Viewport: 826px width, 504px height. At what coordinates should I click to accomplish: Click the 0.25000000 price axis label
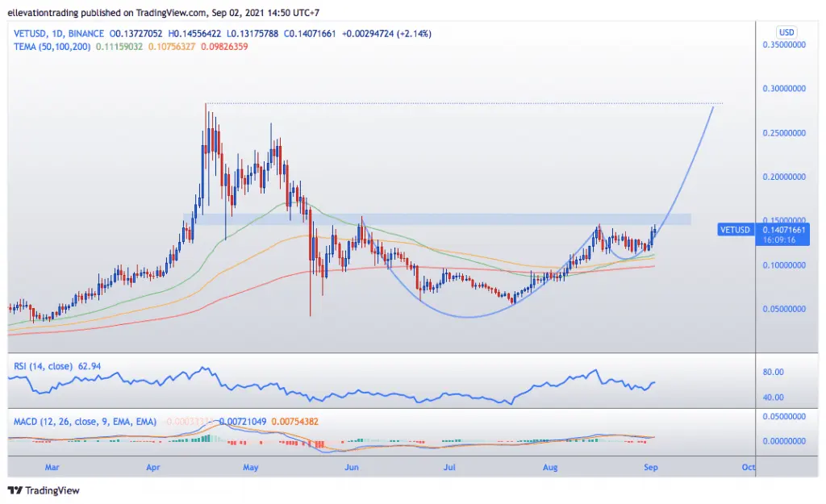point(784,133)
